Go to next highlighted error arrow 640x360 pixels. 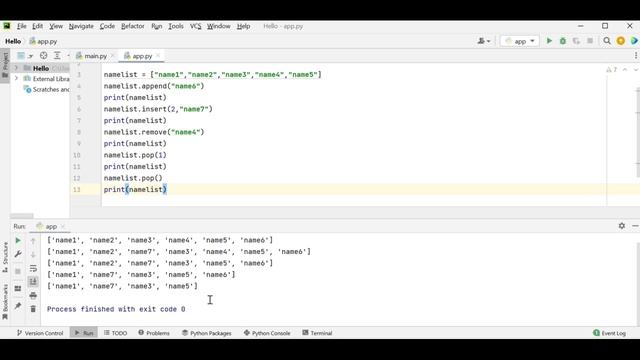coord(635,70)
